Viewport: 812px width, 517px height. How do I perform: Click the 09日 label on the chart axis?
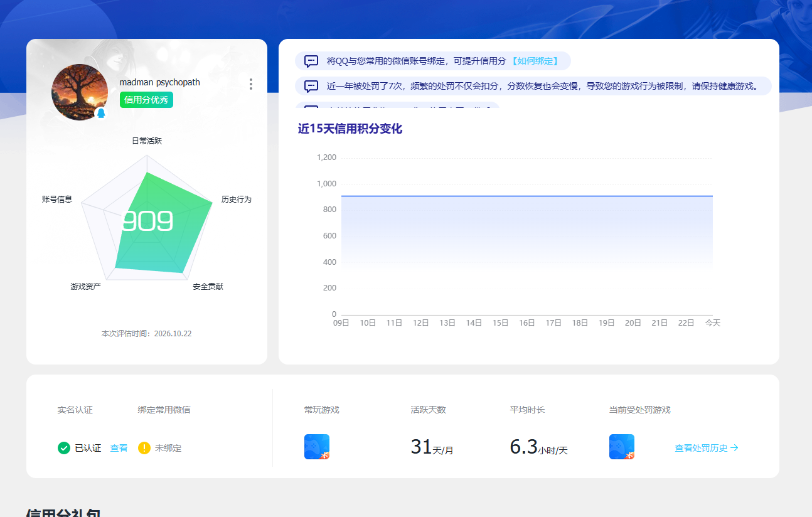click(x=341, y=323)
